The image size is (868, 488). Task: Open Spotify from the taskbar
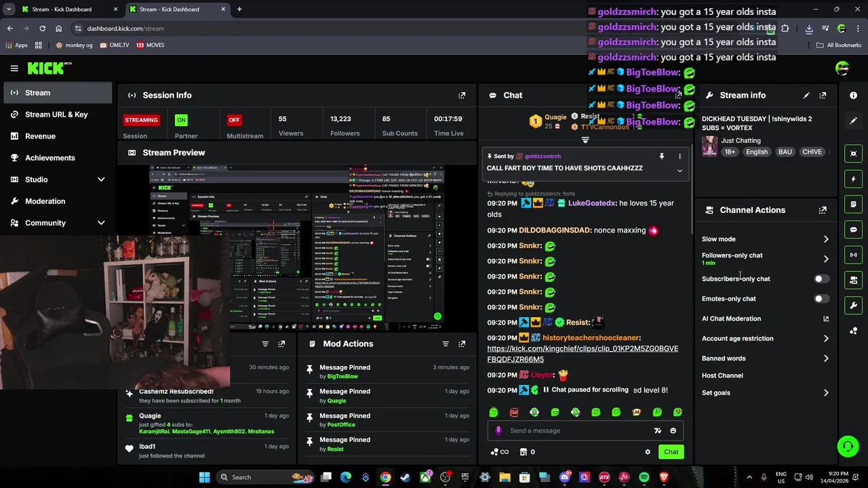pos(644,477)
